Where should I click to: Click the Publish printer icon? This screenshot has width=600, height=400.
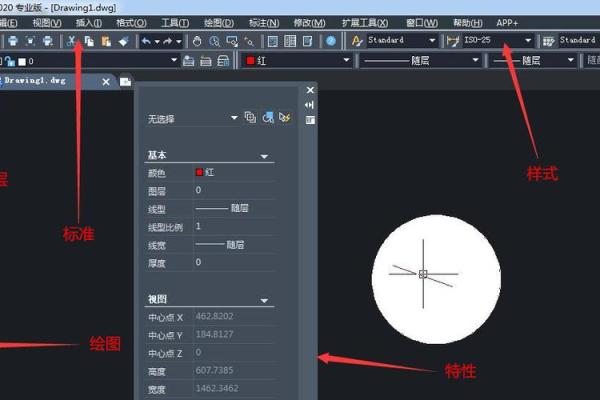pyautogui.click(x=47, y=41)
